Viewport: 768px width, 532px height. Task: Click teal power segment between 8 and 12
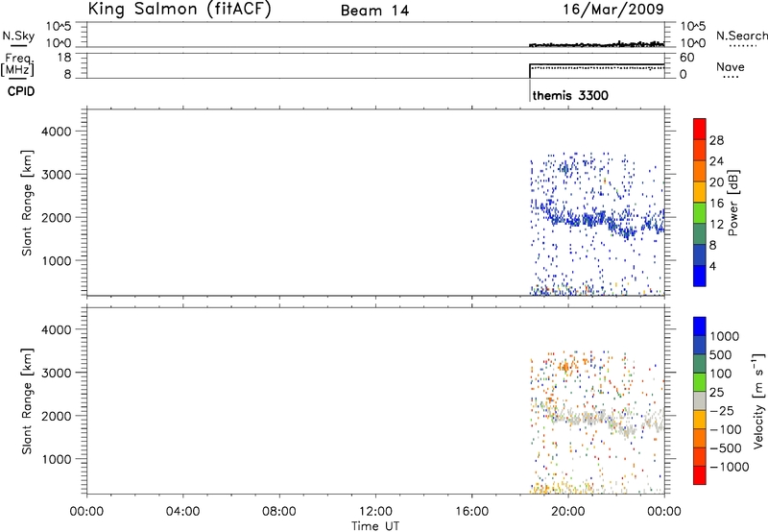click(700, 234)
